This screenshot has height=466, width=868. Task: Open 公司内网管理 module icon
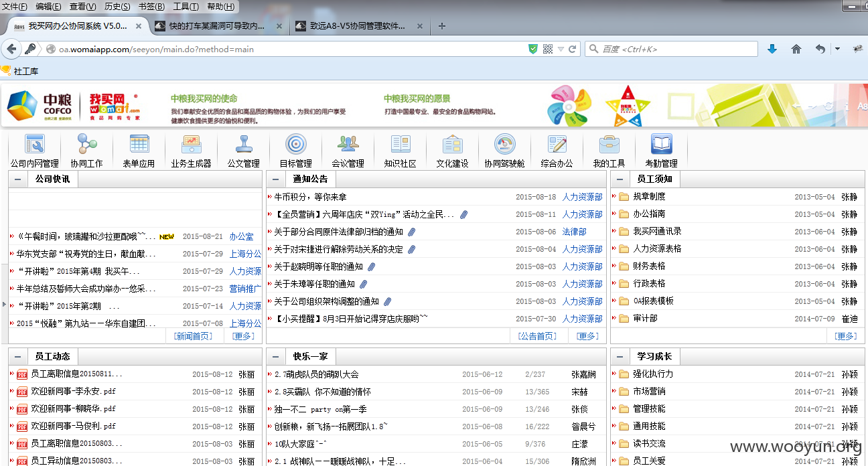[34, 145]
